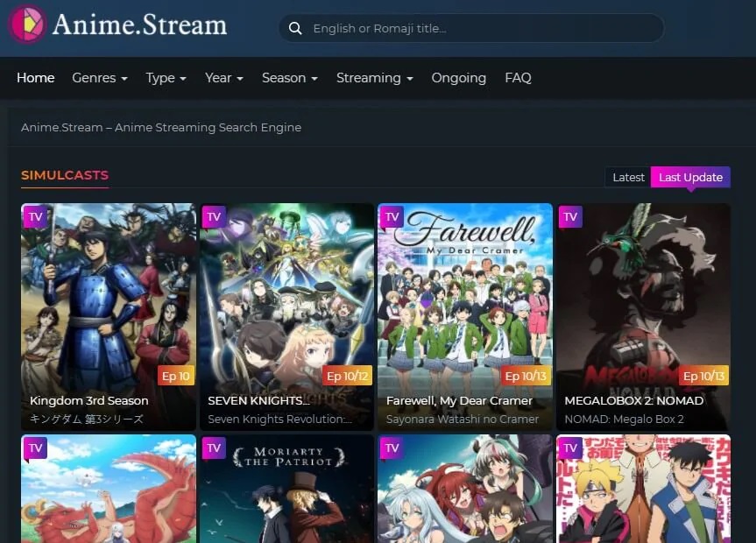This screenshot has height=543, width=756.
Task: Click TV badge on Megalobox 2 Nomad card
Action: [570, 217]
